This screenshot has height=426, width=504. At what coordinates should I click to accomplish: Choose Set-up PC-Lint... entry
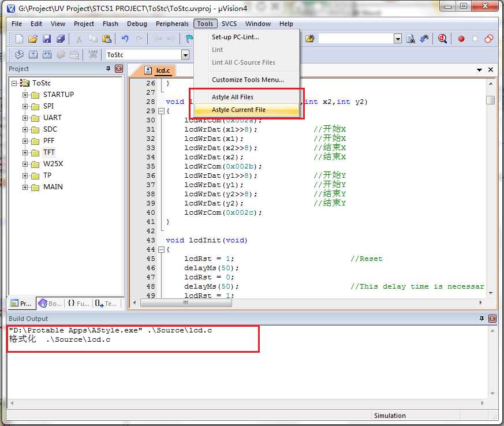[x=247, y=37]
